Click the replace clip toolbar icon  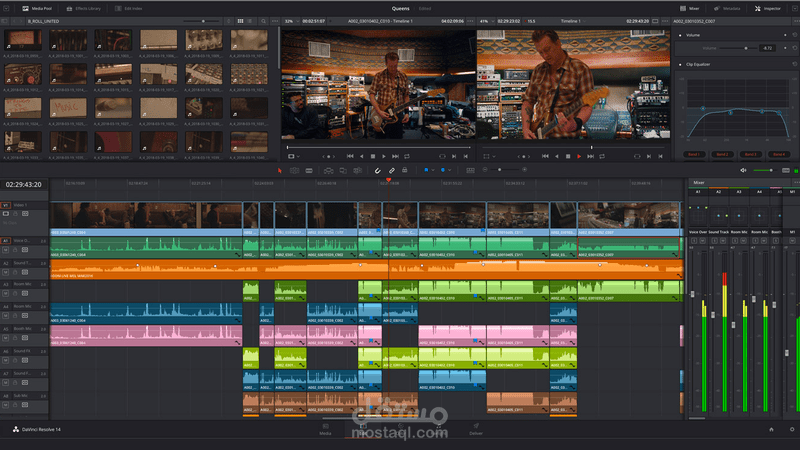358,170
